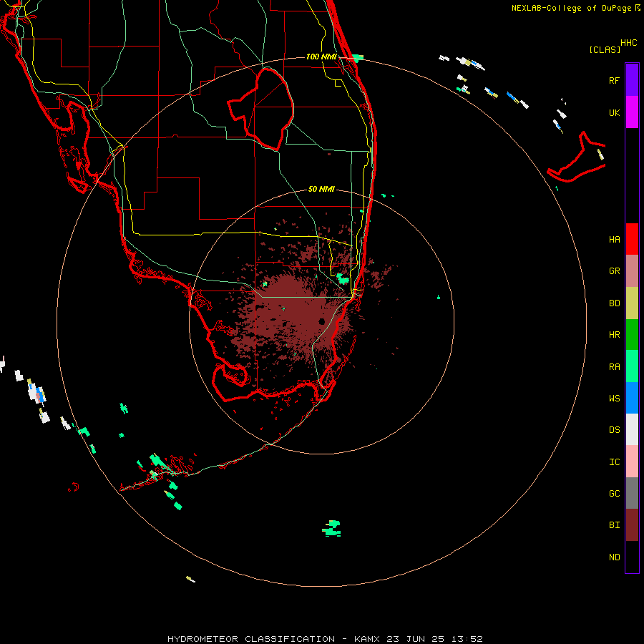This screenshot has width=644, height=644.
Task: Click the UK legend label
Action: pyautogui.click(x=614, y=112)
